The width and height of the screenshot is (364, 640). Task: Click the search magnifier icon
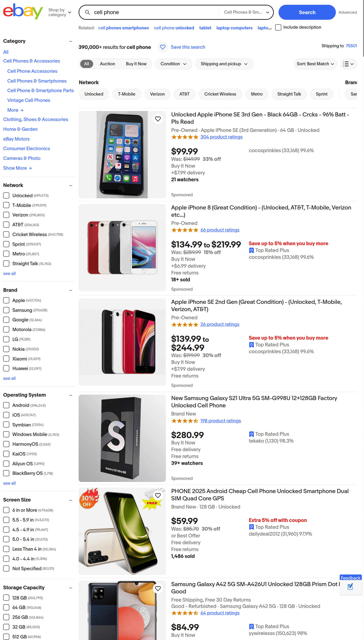pos(87,12)
